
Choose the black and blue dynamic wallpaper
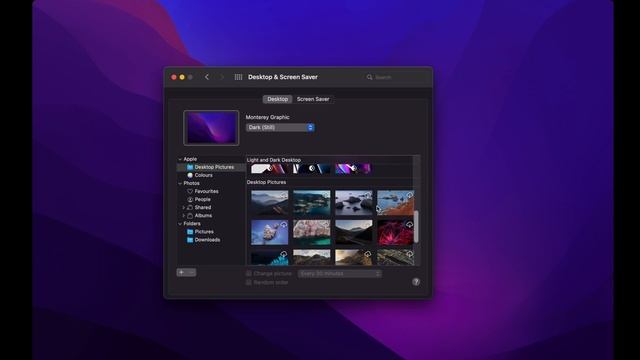point(312,169)
